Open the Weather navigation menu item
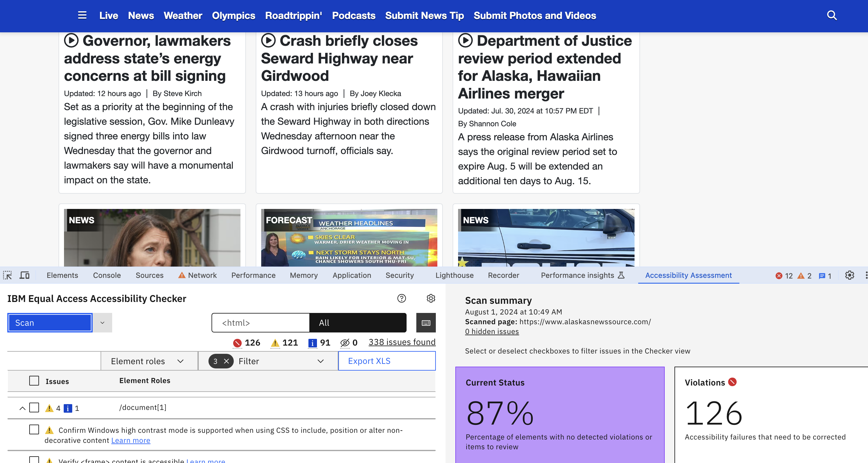The width and height of the screenshot is (868, 463). pyautogui.click(x=183, y=16)
